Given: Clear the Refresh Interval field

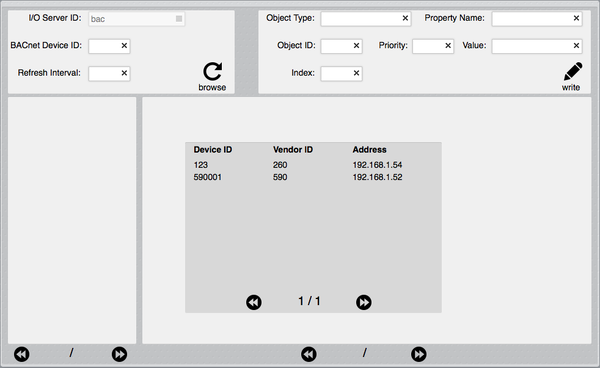Looking at the screenshot, I should pos(124,73).
